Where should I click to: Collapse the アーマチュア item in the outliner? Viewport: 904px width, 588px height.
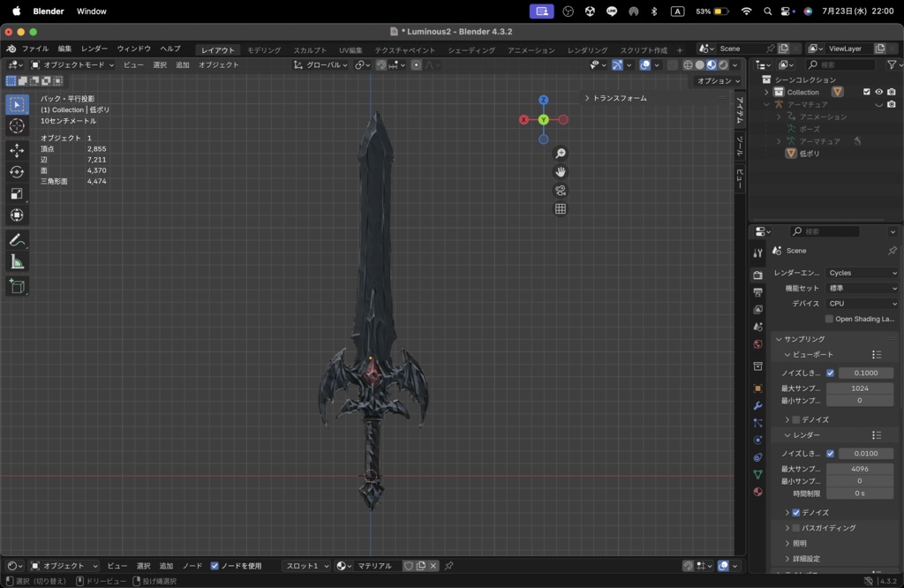(766, 104)
